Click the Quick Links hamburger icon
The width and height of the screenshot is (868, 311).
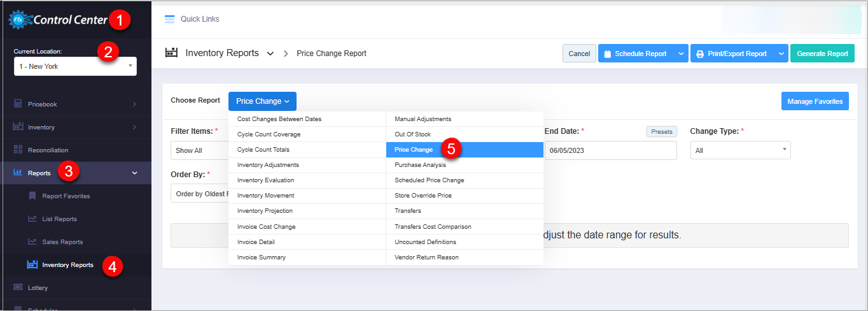[169, 19]
